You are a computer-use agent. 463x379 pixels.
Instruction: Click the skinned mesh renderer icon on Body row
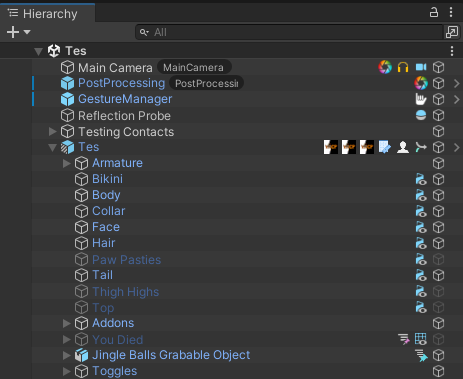pos(421,195)
